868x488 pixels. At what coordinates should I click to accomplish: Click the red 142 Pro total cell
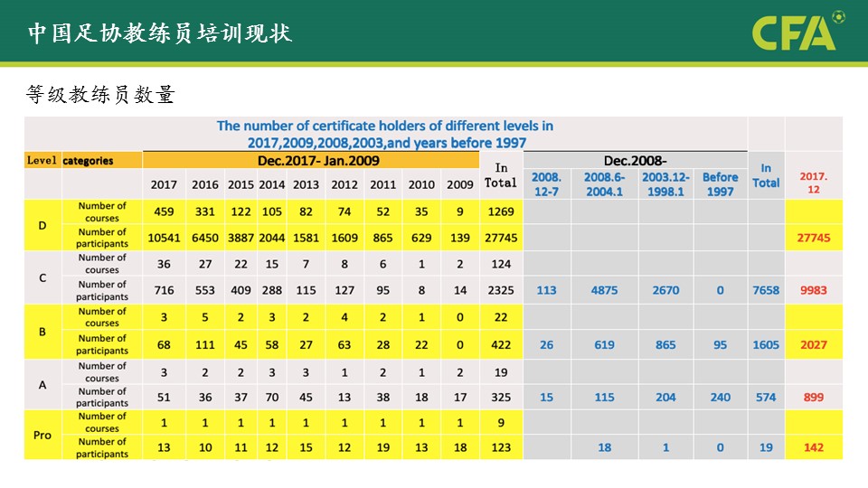tap(813, 447)
